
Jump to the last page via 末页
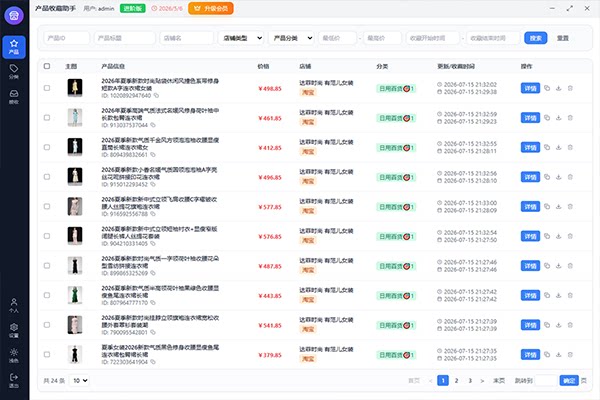499,380
